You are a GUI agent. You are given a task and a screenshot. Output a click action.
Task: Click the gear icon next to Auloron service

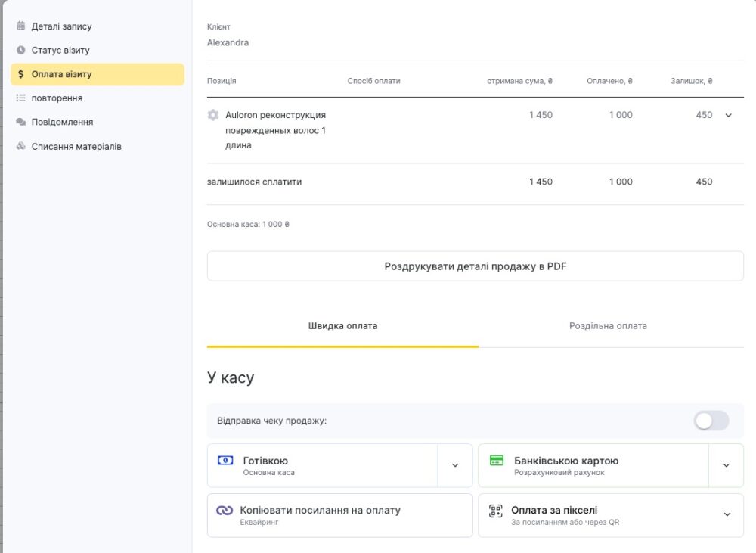pos(213,115)
